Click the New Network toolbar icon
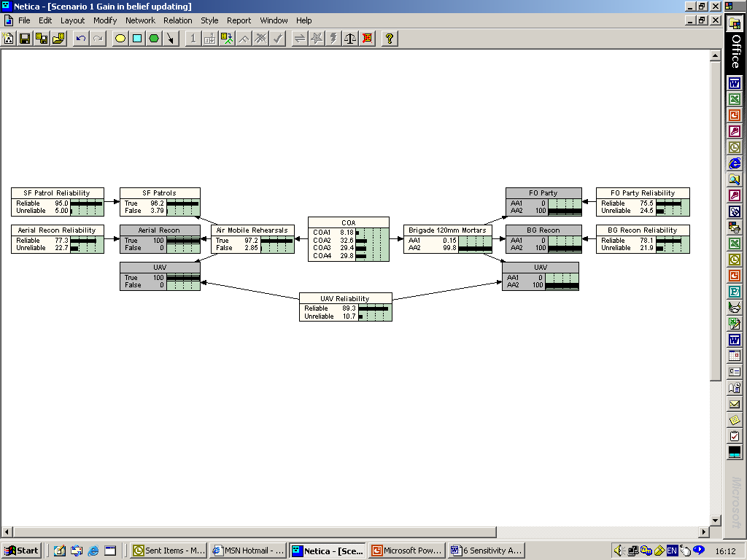747x560 pixels. pyautogui.click(x=9, y=39)
